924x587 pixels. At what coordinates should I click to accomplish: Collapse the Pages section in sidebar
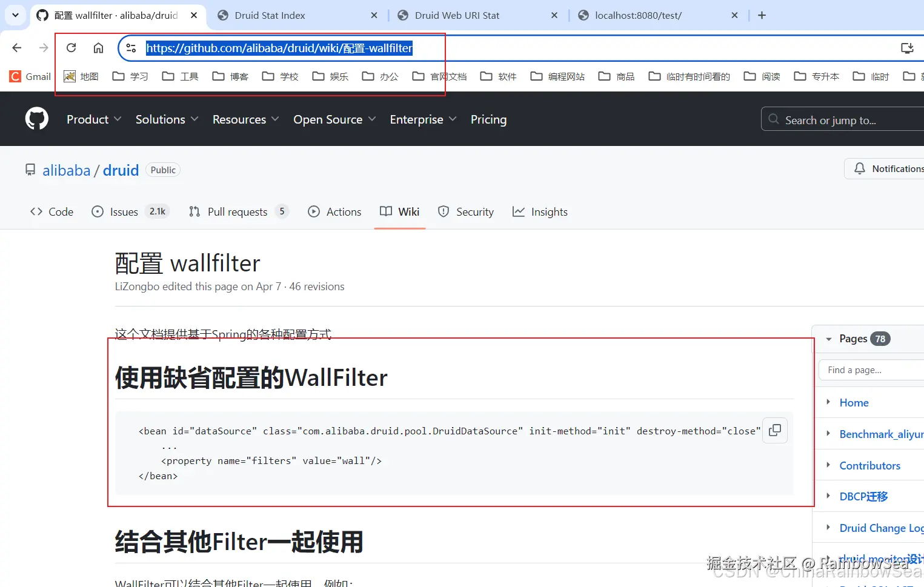click(x=829, y=339)
